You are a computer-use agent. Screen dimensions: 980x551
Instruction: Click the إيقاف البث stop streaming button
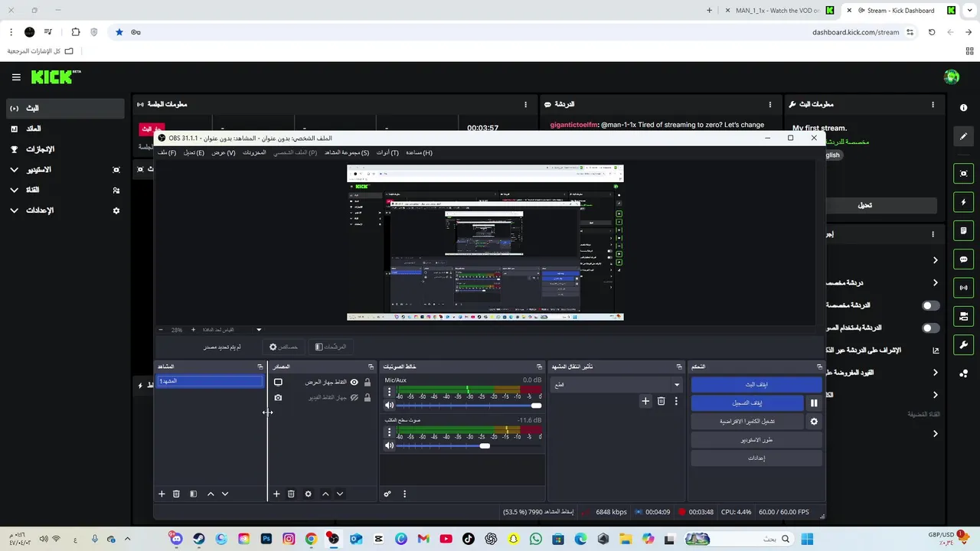[756, 384]
